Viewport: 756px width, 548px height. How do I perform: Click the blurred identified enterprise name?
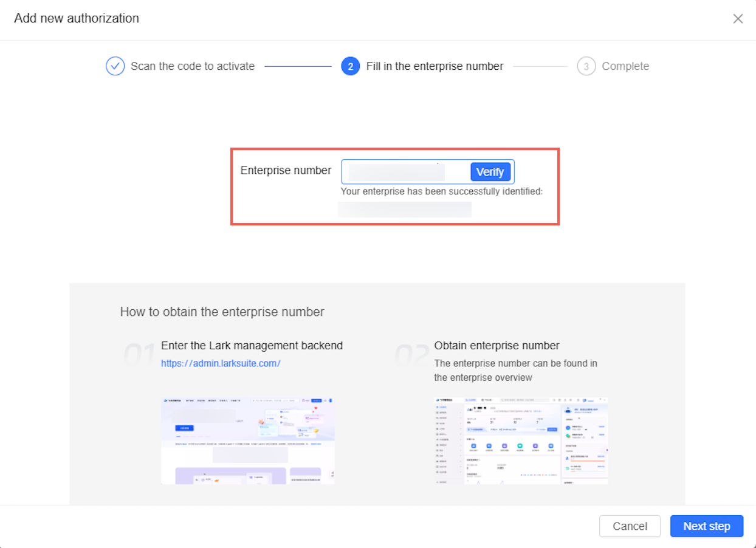(x=405, y=210)
